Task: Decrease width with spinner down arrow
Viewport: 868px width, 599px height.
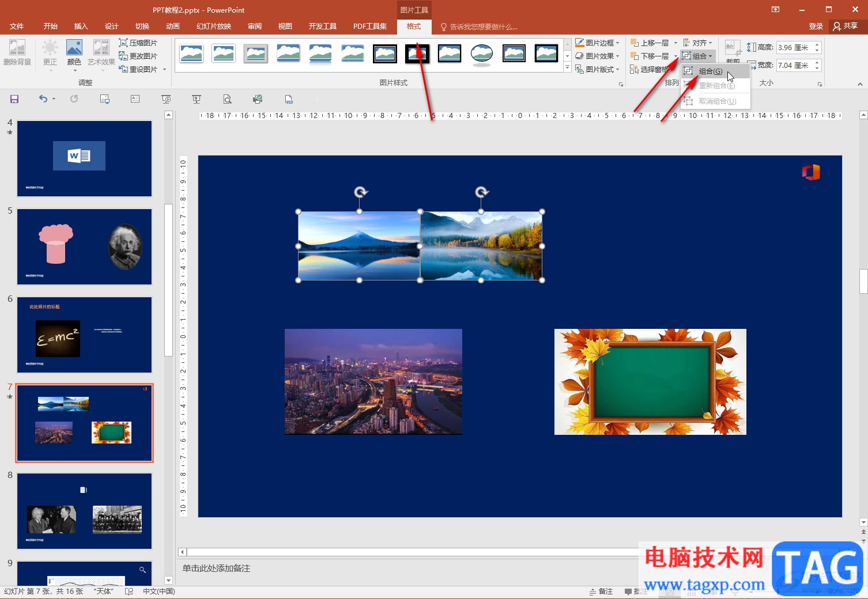Action: click(817, 69)
